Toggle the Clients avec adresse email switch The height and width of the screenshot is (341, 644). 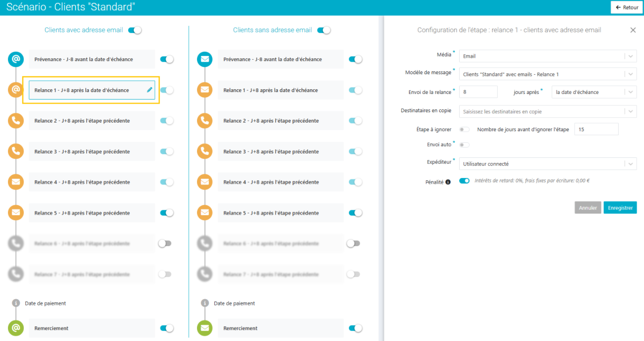(x=135, y=30)
